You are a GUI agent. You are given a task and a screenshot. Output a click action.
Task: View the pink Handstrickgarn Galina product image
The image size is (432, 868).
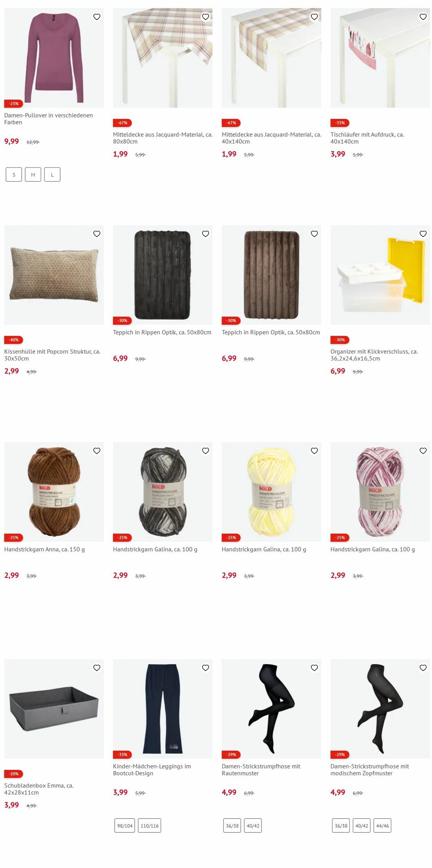click(380, 492)
